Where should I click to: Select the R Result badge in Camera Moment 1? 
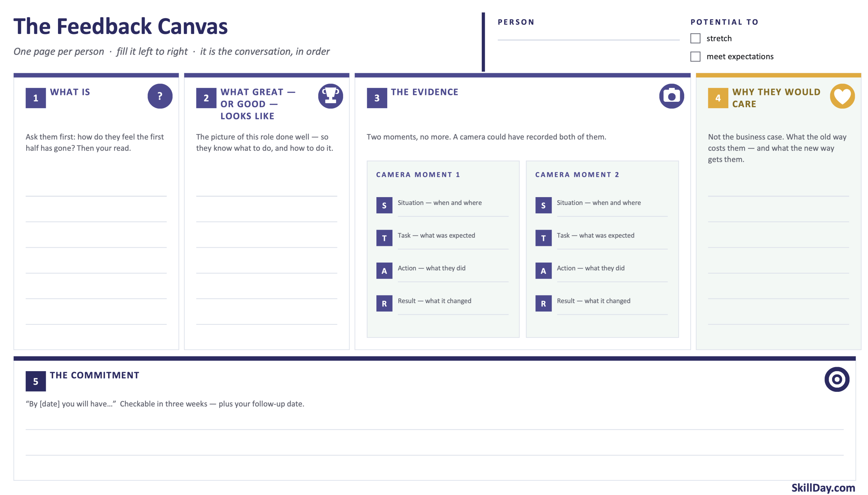coord(384,304)
